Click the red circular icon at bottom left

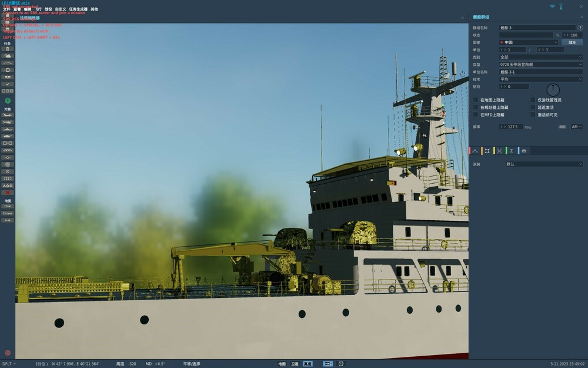coord(8,353)
